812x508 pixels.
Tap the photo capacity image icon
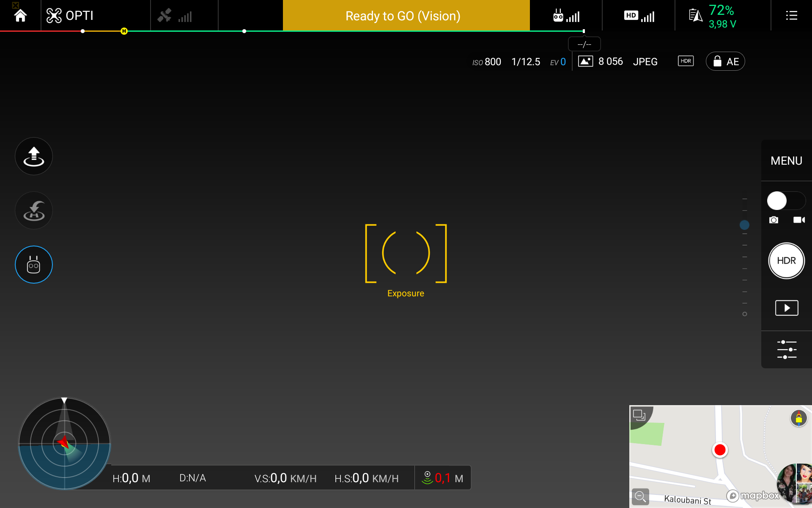[x=585, y=61]
